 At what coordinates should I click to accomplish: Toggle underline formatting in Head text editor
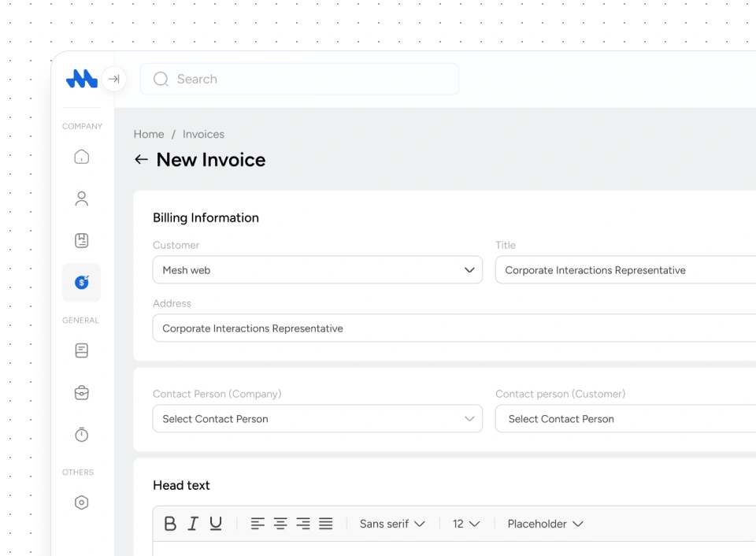pyautogui.click(x=215, y=524)
